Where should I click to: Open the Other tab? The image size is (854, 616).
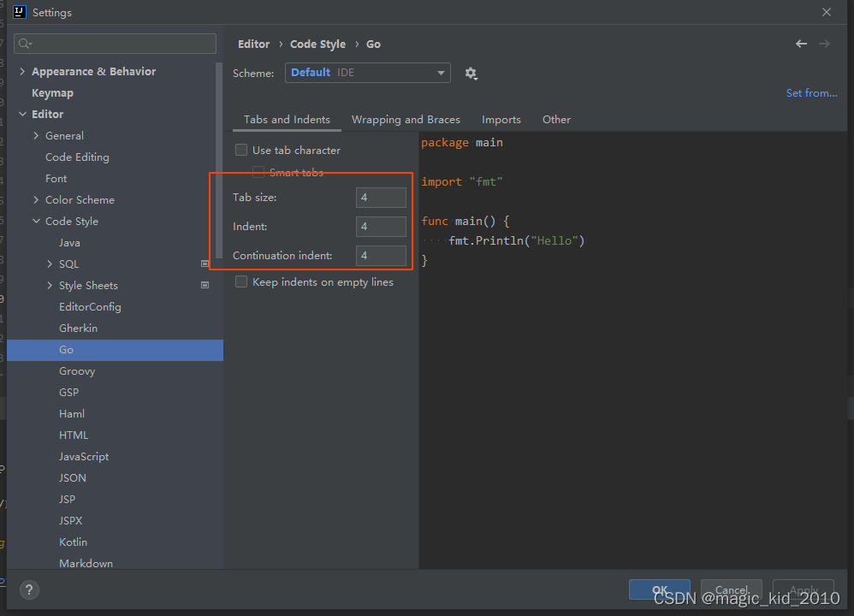click(x=556, y=119)
